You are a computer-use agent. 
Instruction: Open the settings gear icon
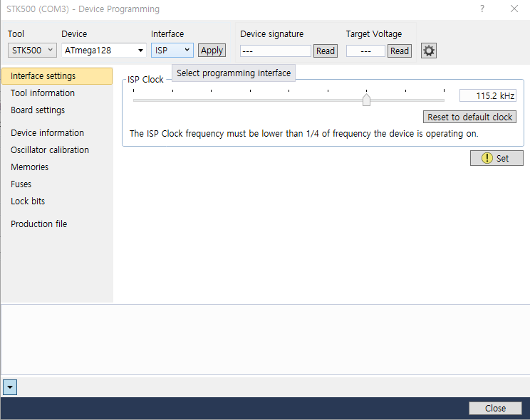(x=429, y=51)
